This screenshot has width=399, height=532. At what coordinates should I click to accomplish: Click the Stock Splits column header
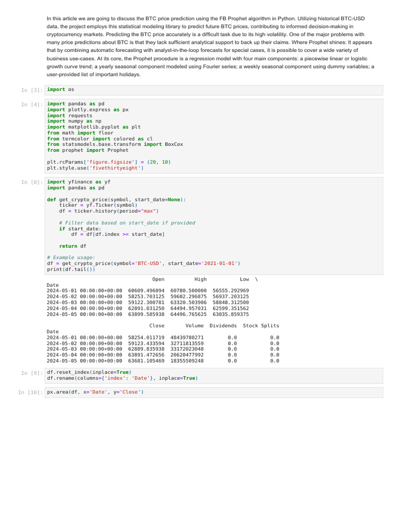(x=261, y=326)
